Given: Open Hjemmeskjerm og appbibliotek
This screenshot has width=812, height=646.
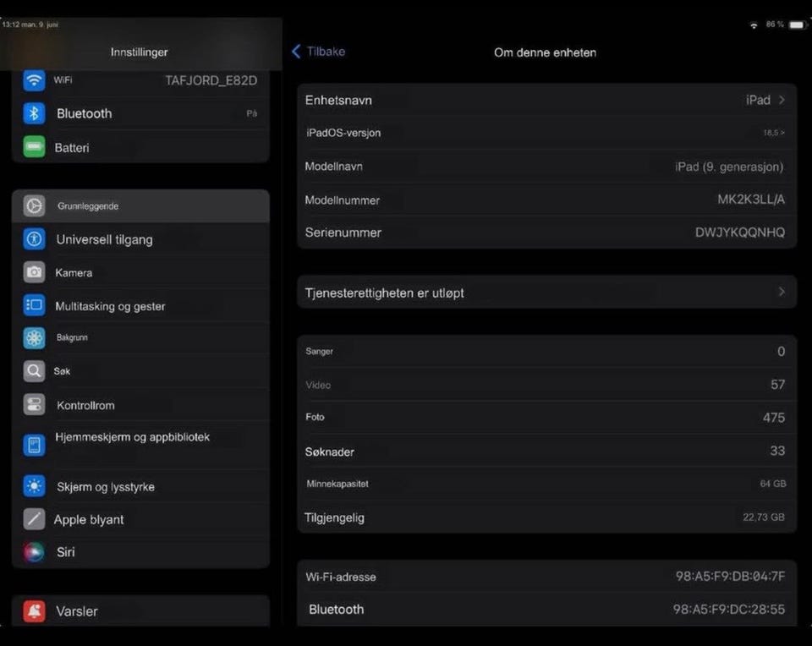Looking at the screenshot, I should click(x=141, y=445).
